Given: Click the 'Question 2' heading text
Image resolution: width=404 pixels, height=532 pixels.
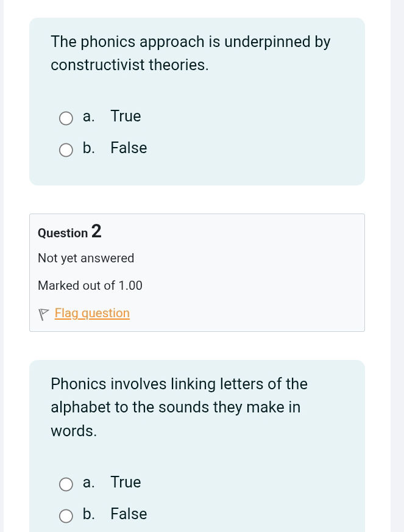Looking at the screenshot, I should pyautogui.click(x=69, y=232).
